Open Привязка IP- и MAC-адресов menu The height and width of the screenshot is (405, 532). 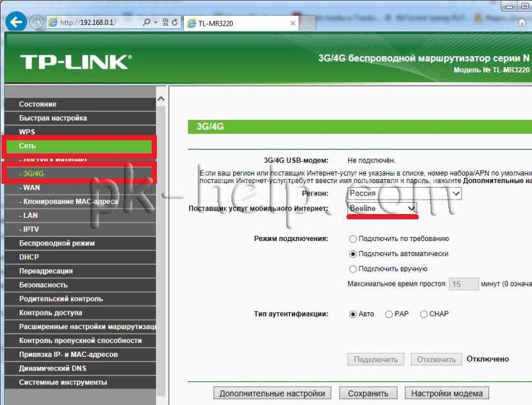pyautogui.click(x=80, y=354)
